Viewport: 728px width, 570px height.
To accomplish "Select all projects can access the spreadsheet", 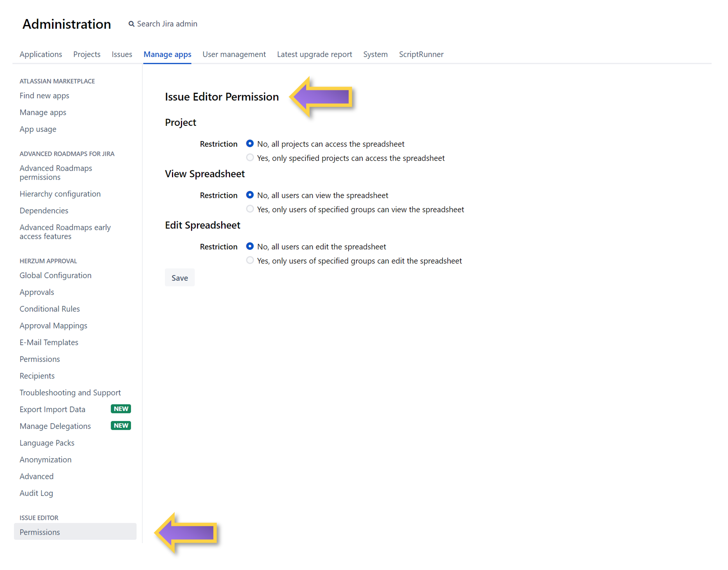I will coord(250,143).
